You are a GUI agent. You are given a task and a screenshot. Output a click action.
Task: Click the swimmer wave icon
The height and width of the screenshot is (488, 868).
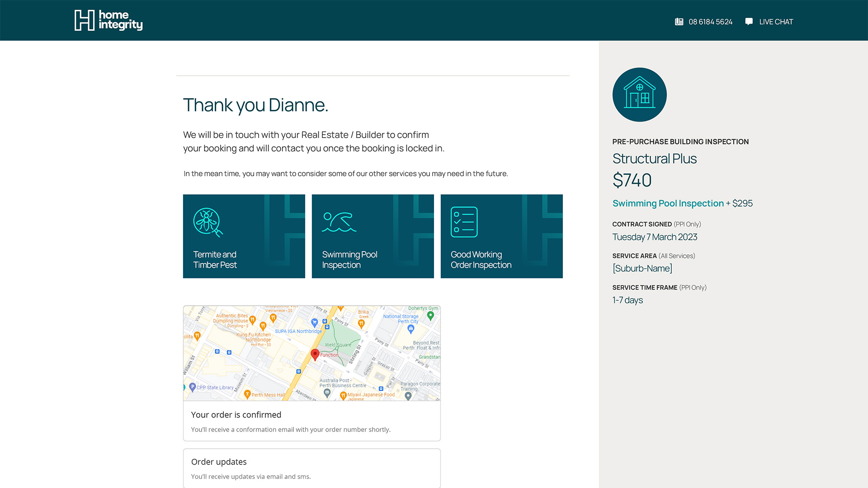(x=339, y=222)
